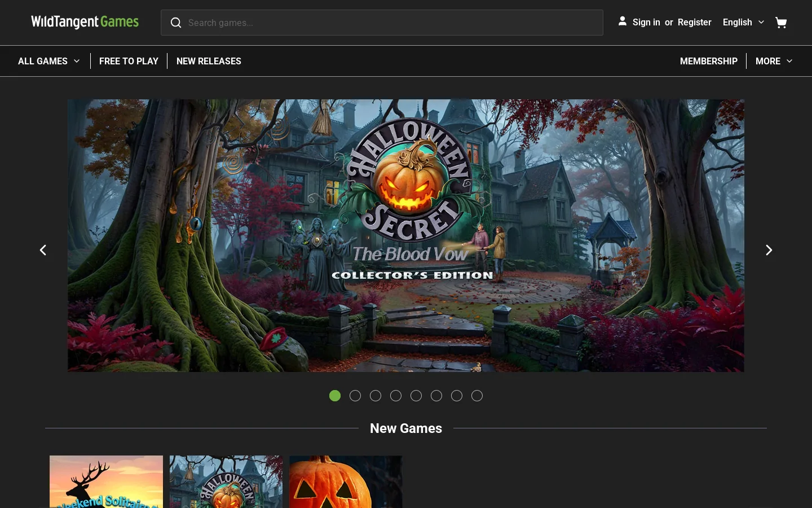Expand the English language dropdown
This screenshot has height=508, width=812.
(743, 23)
